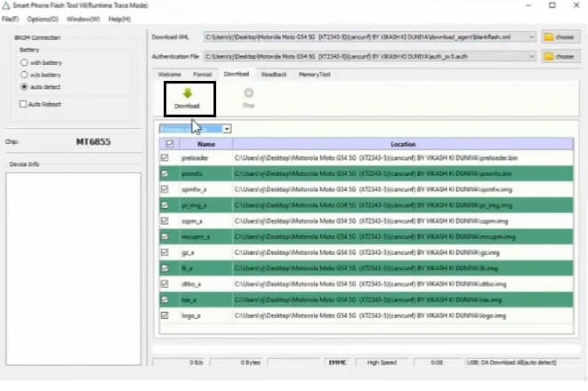The image size is (588, 391).
Task: Open the download mode dropdown above the table
Action: coord(227,129)
